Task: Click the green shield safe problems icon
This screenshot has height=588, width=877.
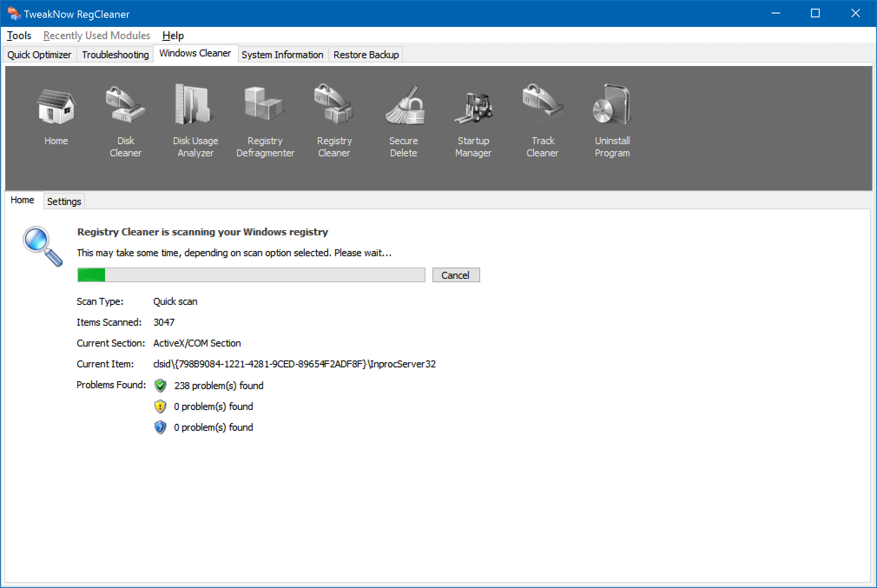Action: click(160, 385)
